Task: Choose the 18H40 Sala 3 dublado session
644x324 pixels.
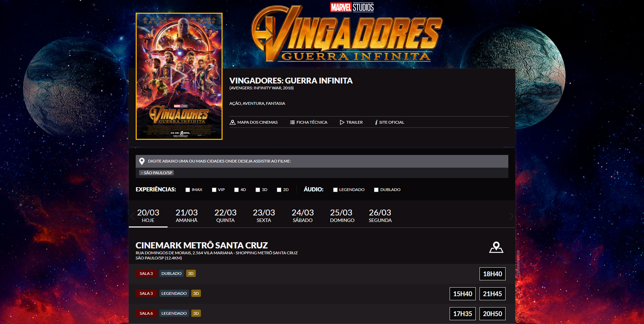Action: coord(492,274)
